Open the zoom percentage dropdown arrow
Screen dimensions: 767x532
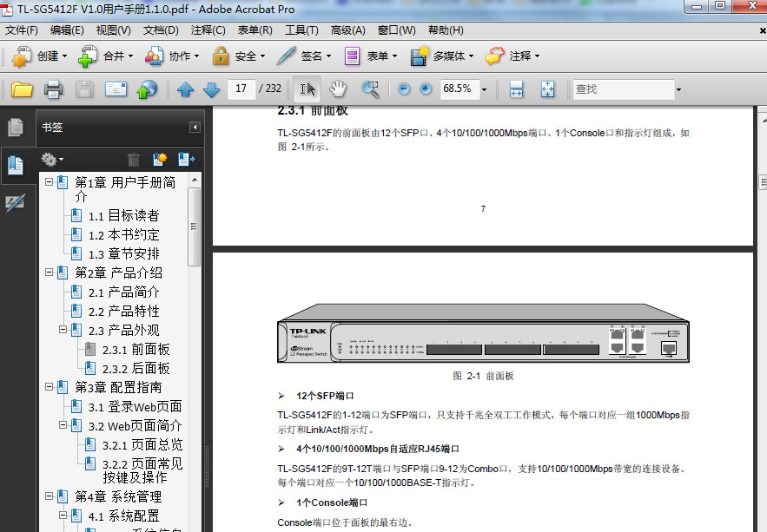coord(485,90)
